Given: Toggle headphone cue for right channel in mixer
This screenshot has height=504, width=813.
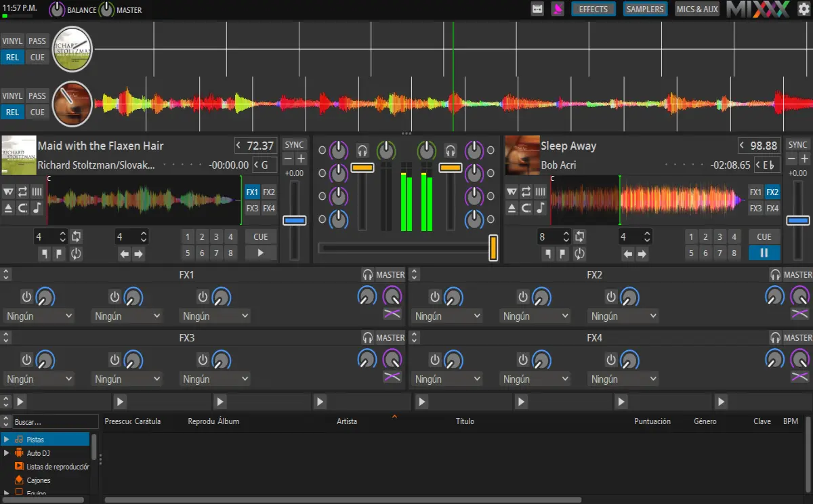Looking at the screenshot, I should click(x=450, y=150).
